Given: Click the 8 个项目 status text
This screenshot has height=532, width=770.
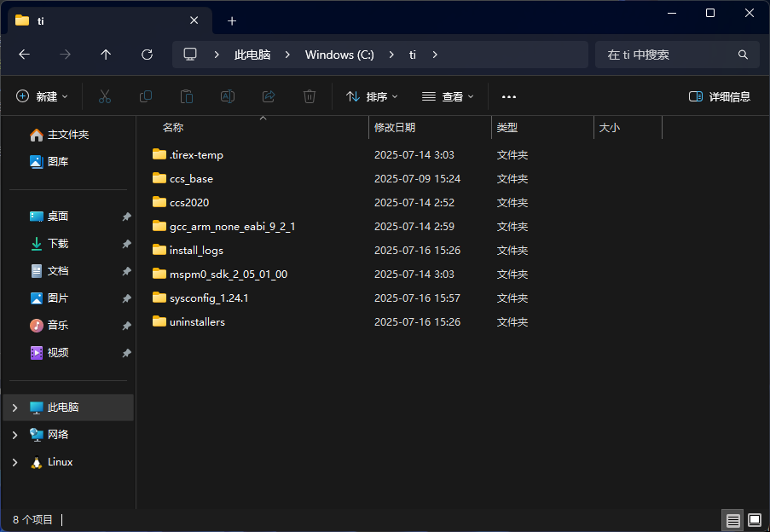Looking at the screenshot, I should tap(32, 520).
